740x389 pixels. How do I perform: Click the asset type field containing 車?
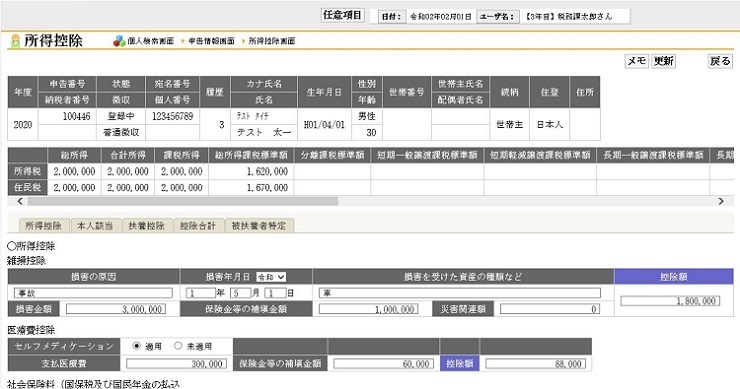(460, 293)
